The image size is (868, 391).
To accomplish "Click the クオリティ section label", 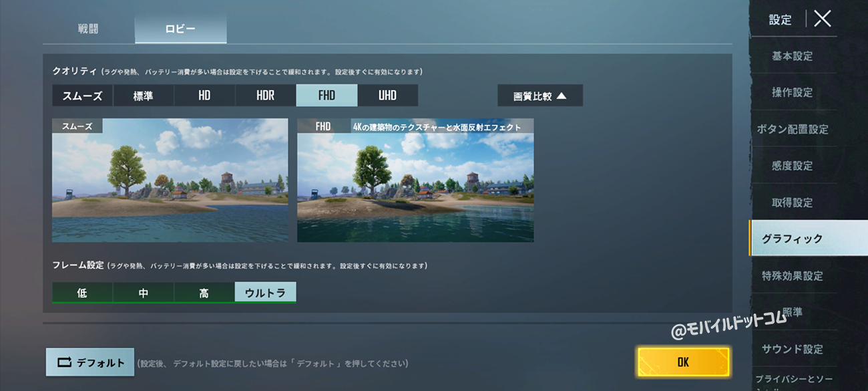I will pos(75,71).
